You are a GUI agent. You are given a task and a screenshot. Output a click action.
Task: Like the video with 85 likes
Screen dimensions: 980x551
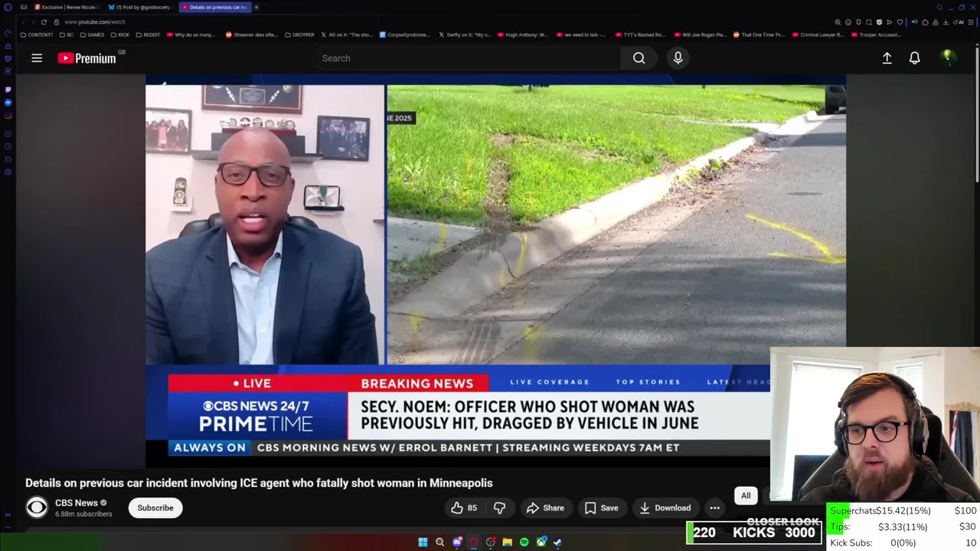click(463, 507)
